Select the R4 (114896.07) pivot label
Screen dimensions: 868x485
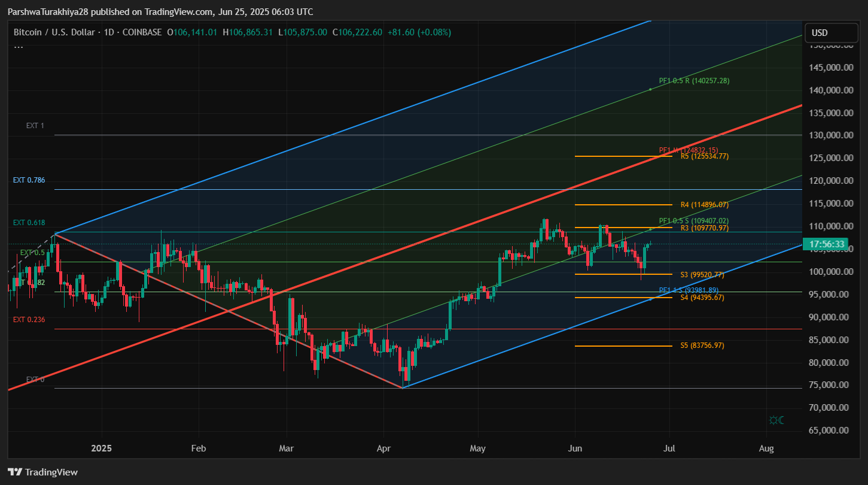tap(705, 205)
